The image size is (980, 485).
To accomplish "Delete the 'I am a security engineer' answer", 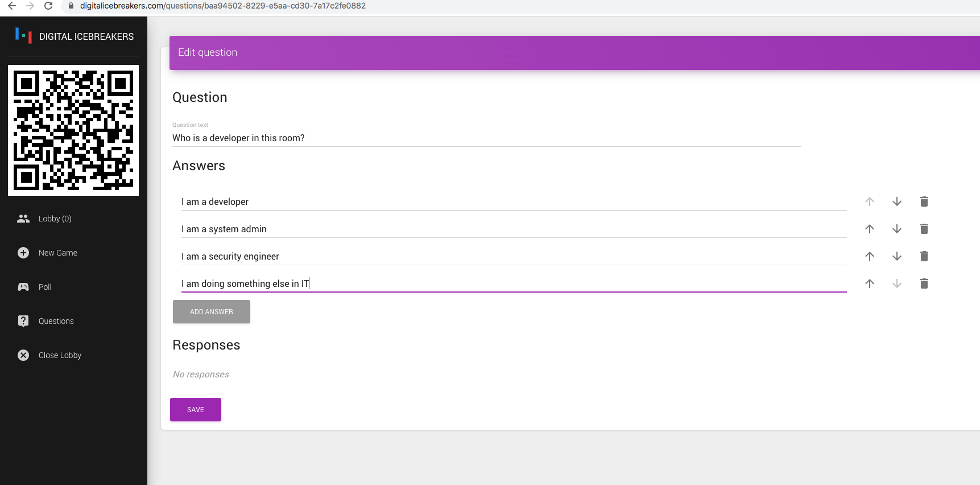I will pyautogui.click(x=924, y=256).
